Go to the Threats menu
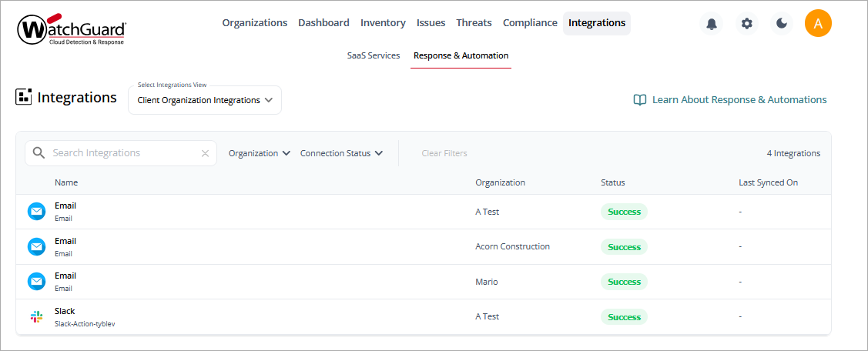The image size is (868, 351). coord(474,22)
